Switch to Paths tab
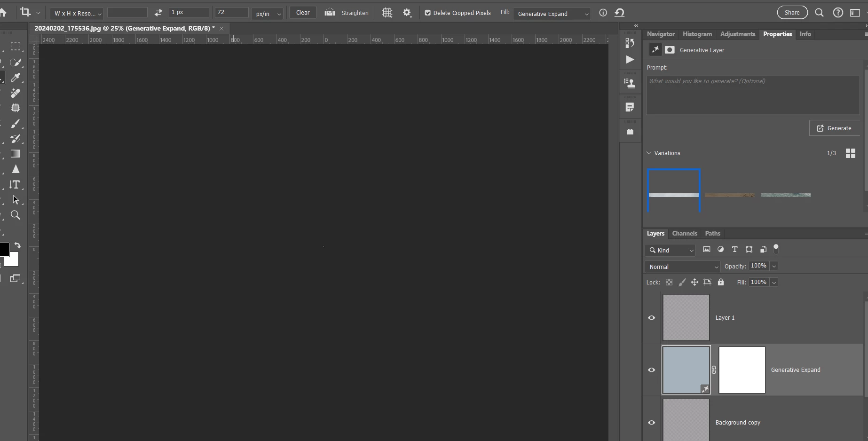 pos(713,234)
